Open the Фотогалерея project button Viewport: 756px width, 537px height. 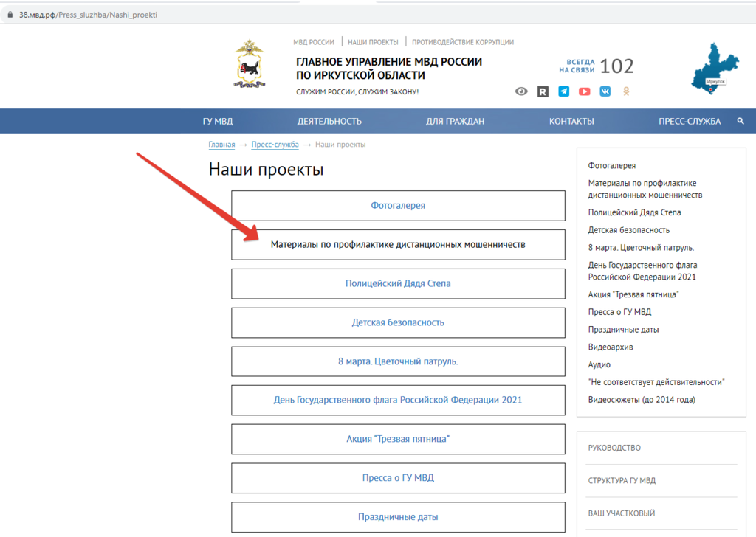(398, 206)
